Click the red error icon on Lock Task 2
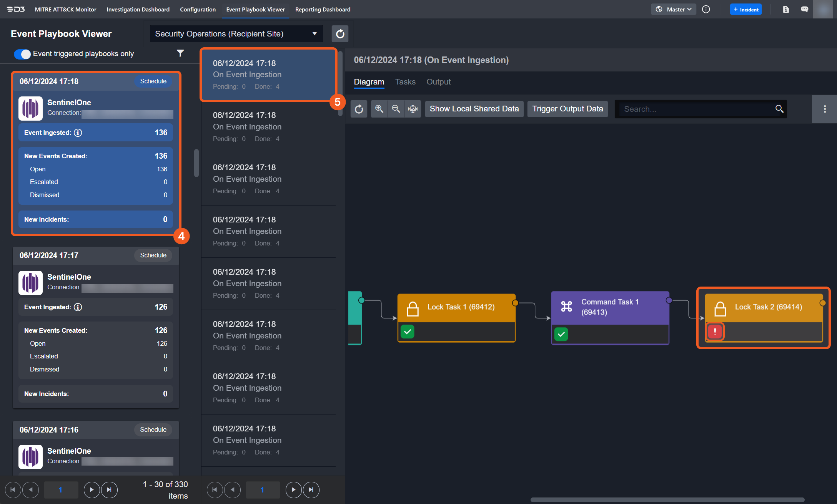The width and height of the screenshot is (837, 504). click(715, 332)
